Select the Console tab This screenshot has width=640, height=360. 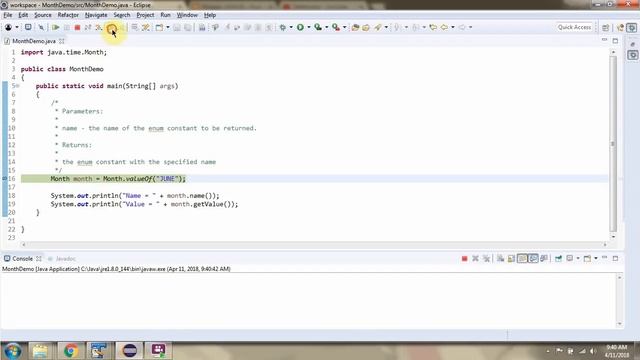click(x=22, y=259)
